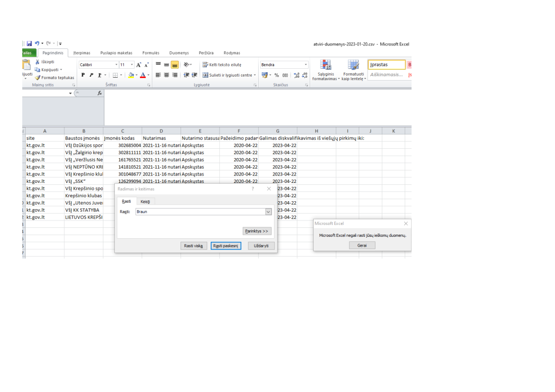The image size is (555, 392).
Task: Open the Duomenys ribbon tab
Action: coord(179,53)
